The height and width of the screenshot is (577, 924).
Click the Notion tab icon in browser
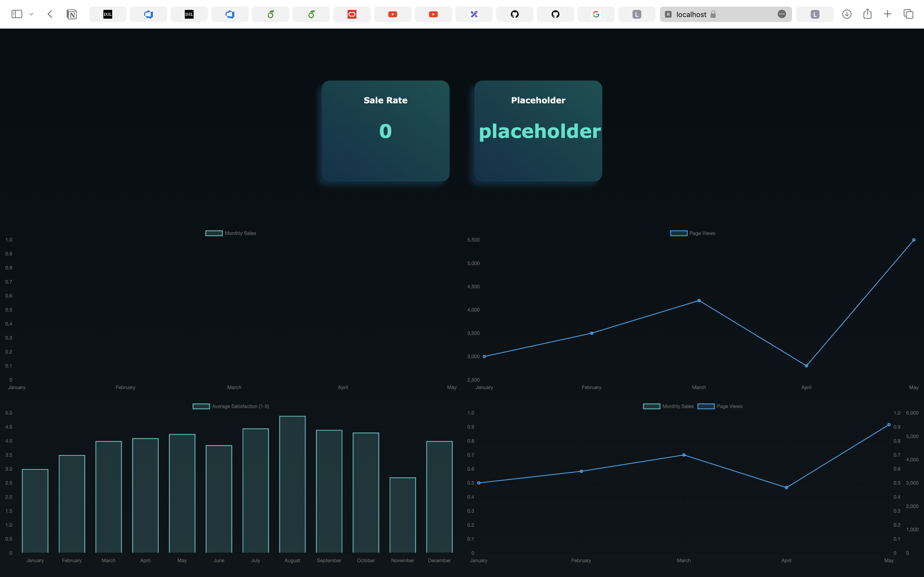click(72, 14)
